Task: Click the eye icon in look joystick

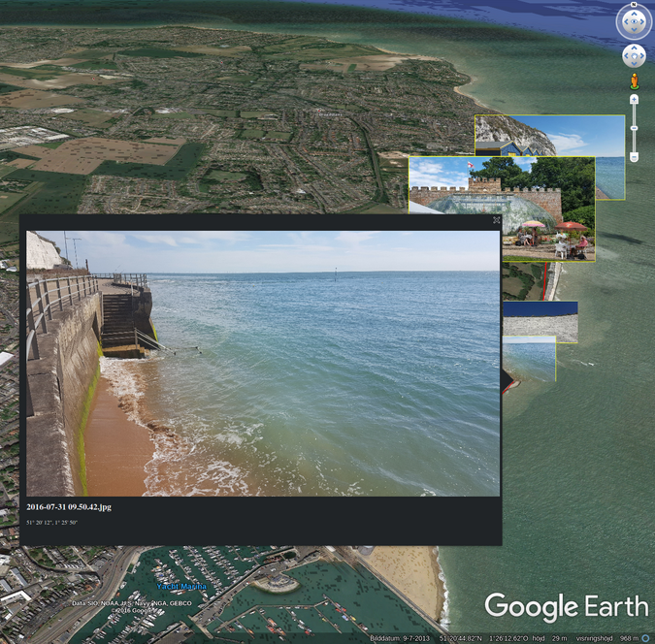Action: (634, 21)
